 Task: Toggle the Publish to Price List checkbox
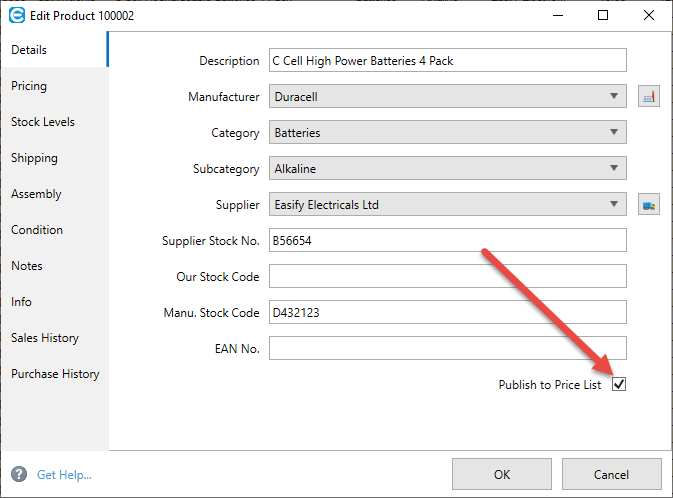point(619,384)
